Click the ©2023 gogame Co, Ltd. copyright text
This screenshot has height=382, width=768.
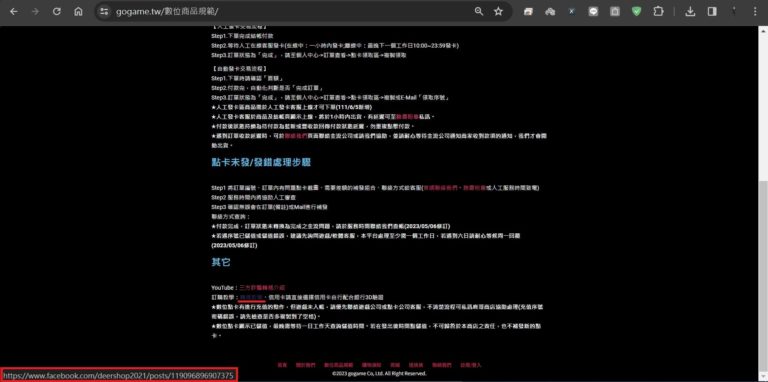point(380,373)
